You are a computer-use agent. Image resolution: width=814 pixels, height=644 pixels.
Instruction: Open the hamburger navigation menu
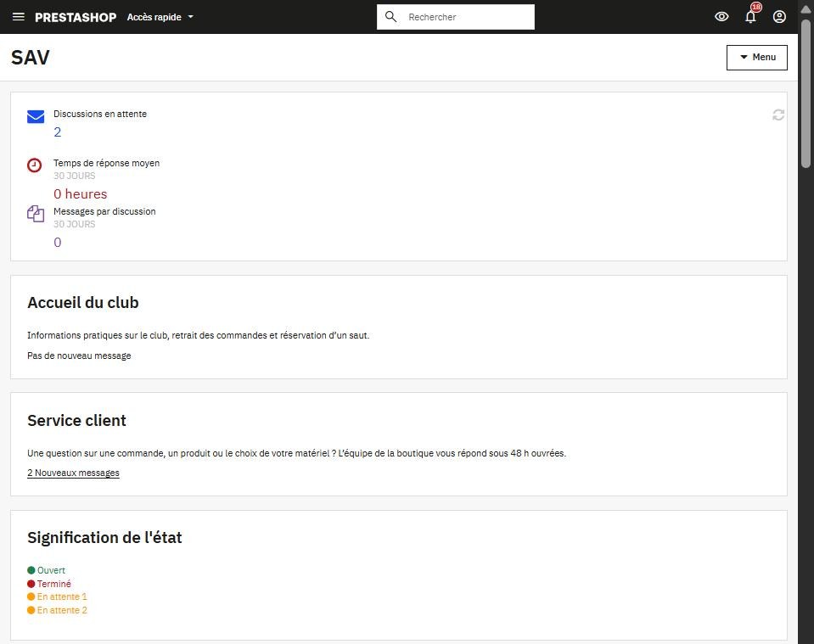[x=18, y=17]
